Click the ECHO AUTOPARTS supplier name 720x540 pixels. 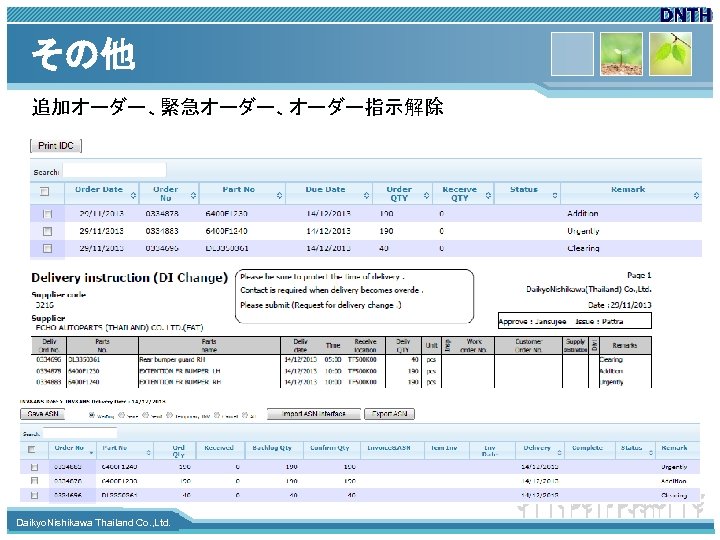pyautogui.click(x=119, y=328)
